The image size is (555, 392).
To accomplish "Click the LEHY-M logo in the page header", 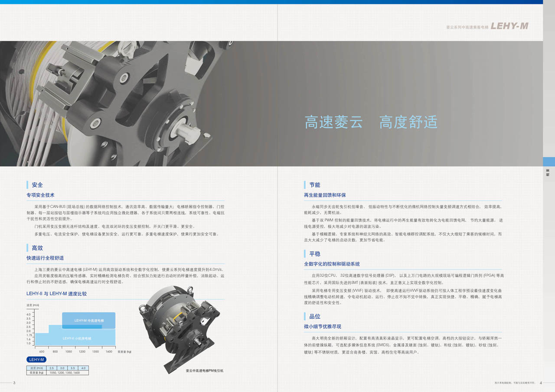I will point(509,26).
